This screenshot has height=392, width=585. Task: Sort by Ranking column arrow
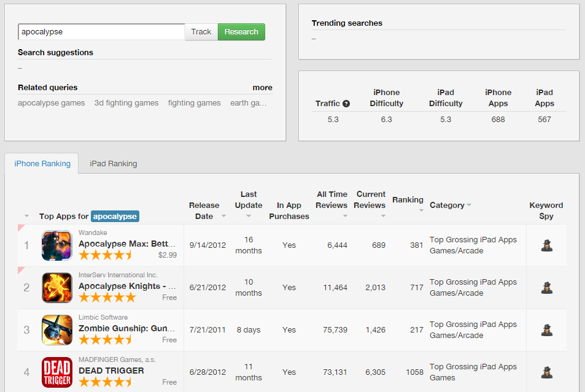point(421,210)
